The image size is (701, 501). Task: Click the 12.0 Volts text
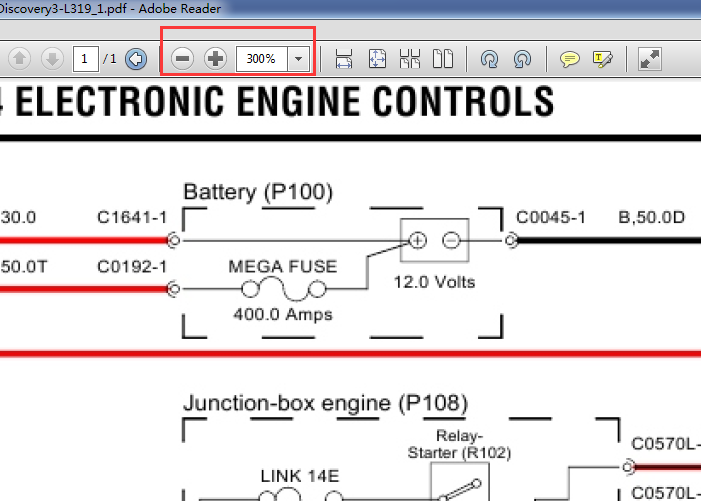(434, 282)
